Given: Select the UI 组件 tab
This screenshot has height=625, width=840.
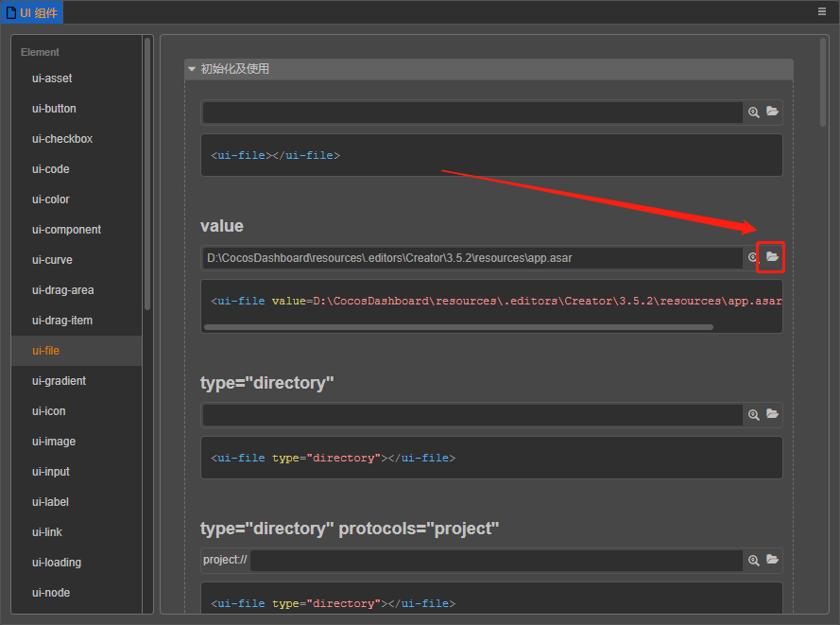Looking at the screenshot, I should [x=33, y=12].
